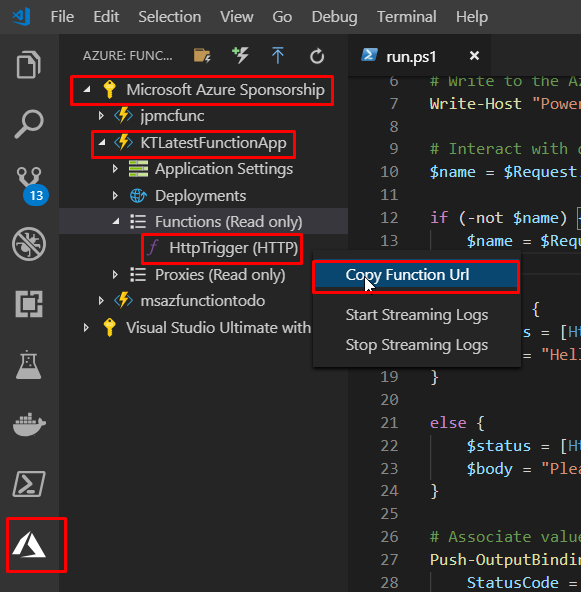
Task: Select the msazfunctiontodo label
Action: 203,301
